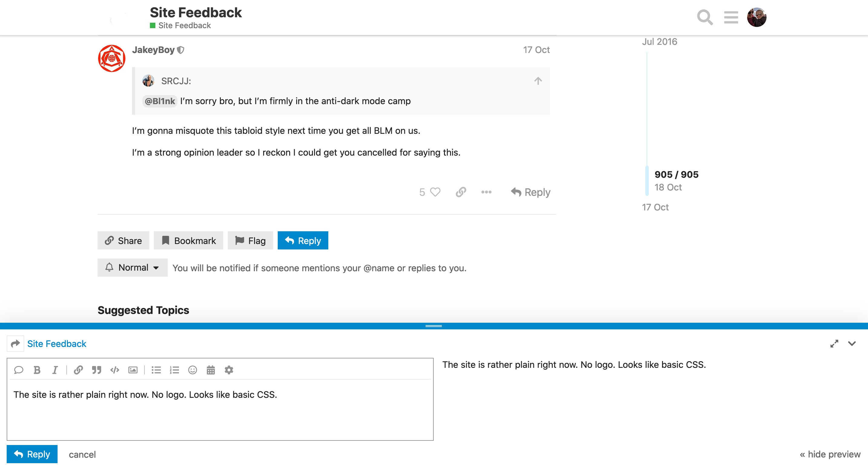Click SRCJJ's small quote avatar
The height and width of the screenshot is (465, 868).
pos(148,81)
